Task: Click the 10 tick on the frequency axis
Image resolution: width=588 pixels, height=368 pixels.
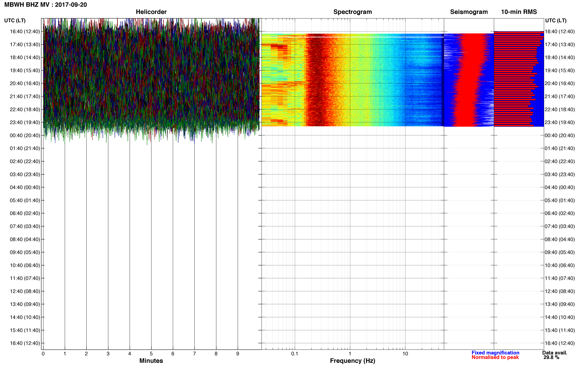Action: (405, 354)
